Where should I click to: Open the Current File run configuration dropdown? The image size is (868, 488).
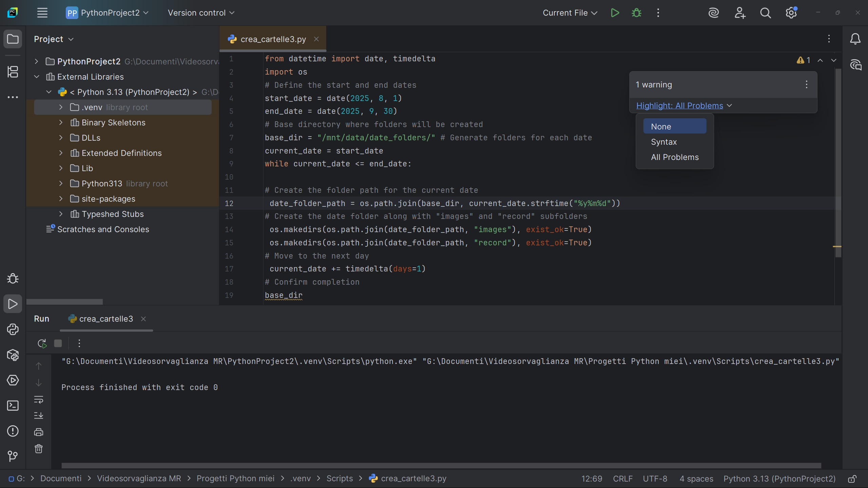point(570,13)
